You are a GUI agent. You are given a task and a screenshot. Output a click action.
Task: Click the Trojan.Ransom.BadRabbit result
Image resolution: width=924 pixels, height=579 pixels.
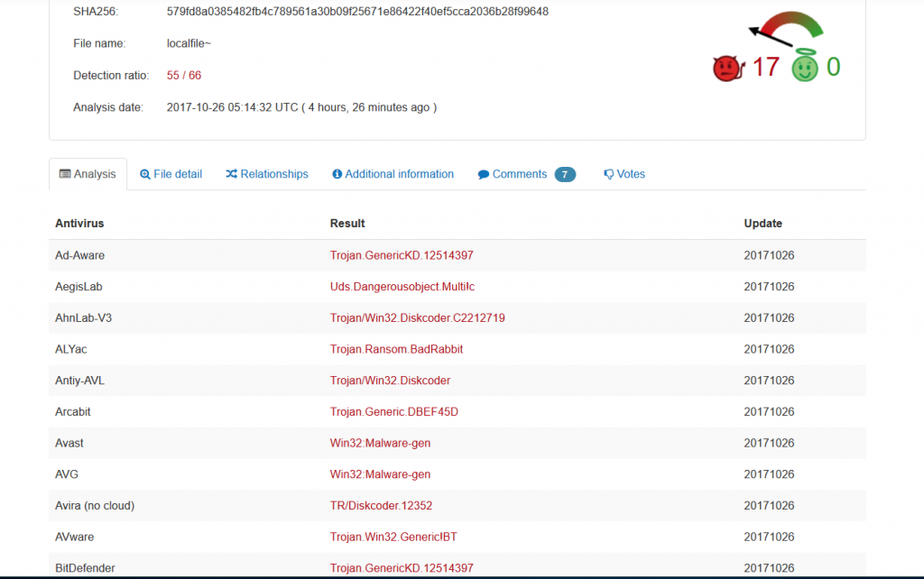[x=396, y=349]
